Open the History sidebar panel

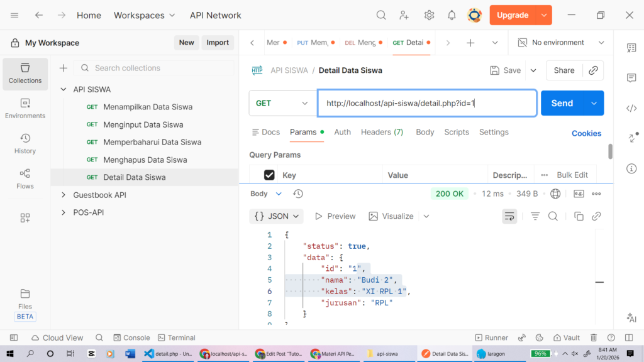click(25, 143)
